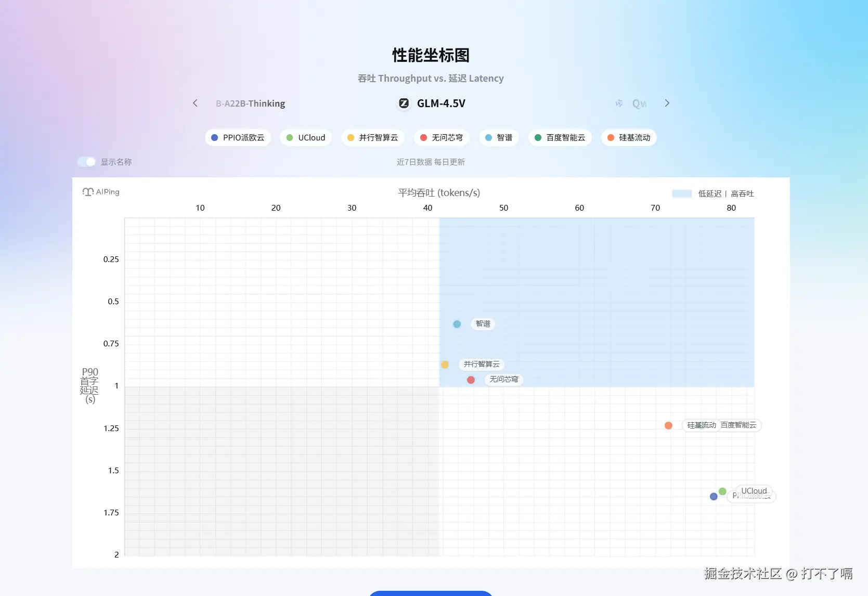Select the GLM-4.5V model tab

(431, 103)
